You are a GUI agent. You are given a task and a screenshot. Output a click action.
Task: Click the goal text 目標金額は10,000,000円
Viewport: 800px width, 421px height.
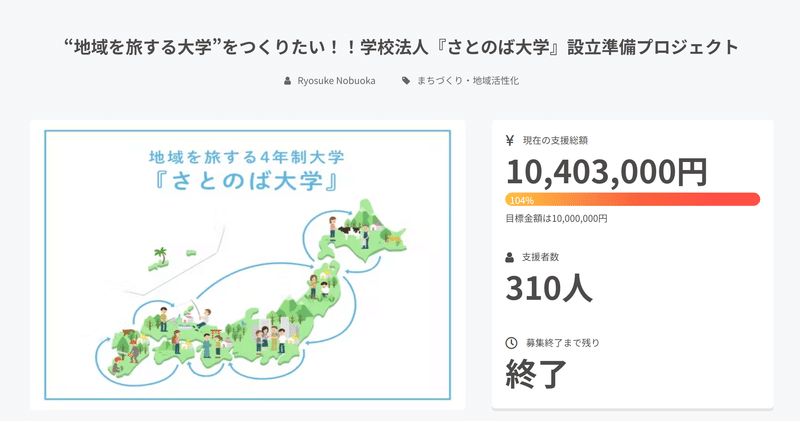click(x=556, y=218)
